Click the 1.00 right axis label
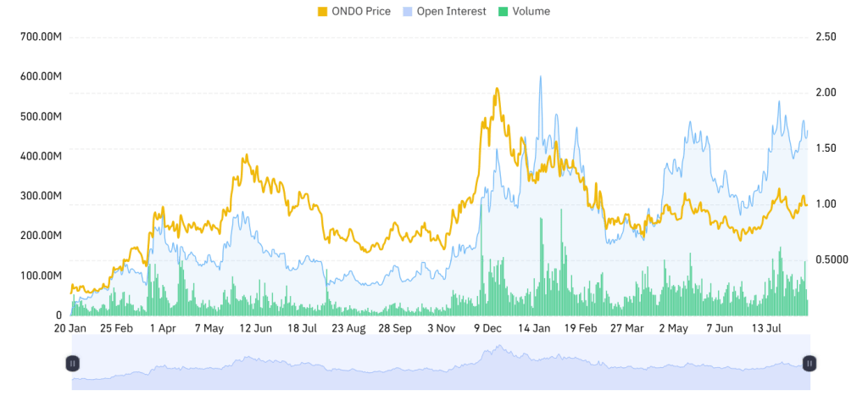The image size is (868, 418). tap(826, 204)
